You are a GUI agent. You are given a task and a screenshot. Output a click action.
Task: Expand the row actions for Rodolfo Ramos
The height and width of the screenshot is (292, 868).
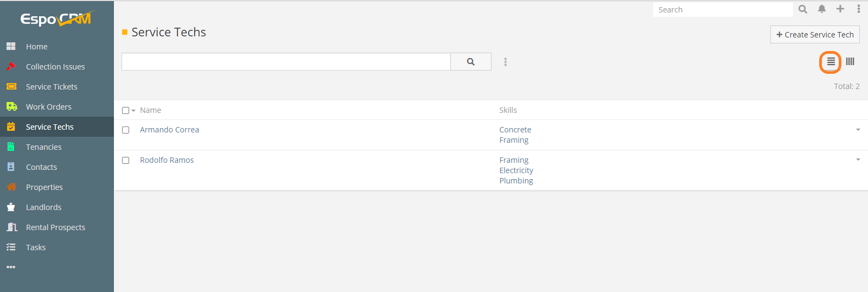(x=858, y=160)
